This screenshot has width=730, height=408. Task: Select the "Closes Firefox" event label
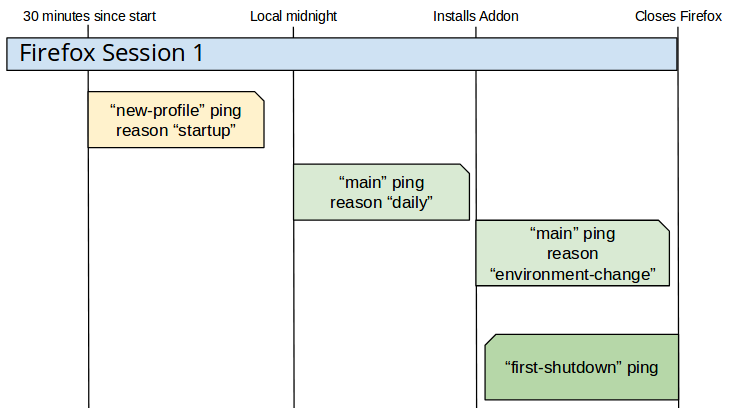(678, 16)
